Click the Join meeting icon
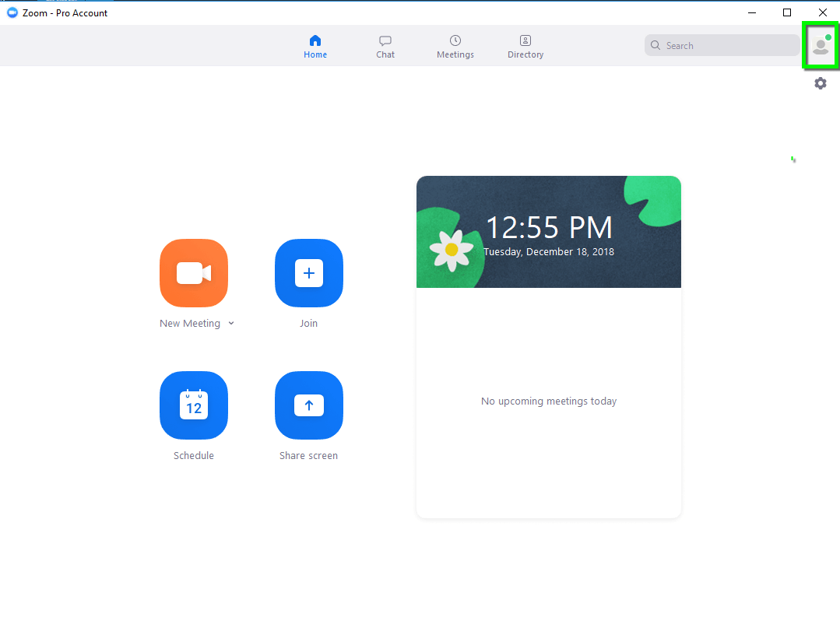This screenshot has width=840, height=631. click(x=309, y=273)
